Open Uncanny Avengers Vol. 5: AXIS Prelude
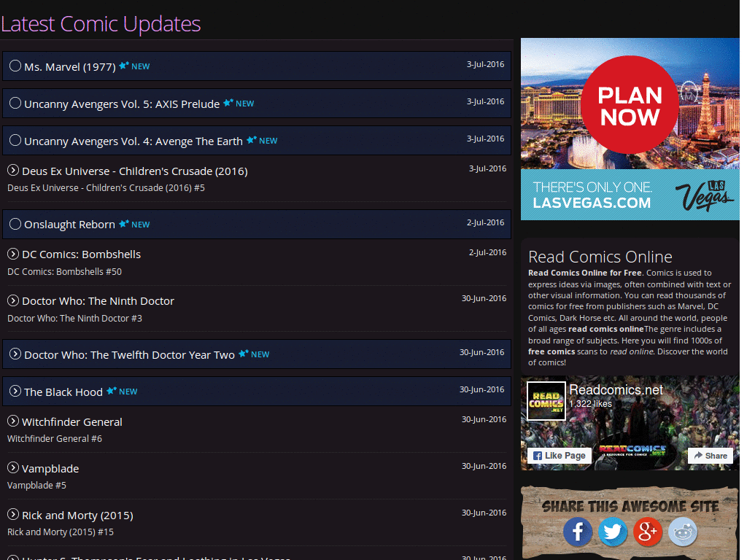This screenshot has width=747, height=560. point(122,104)
